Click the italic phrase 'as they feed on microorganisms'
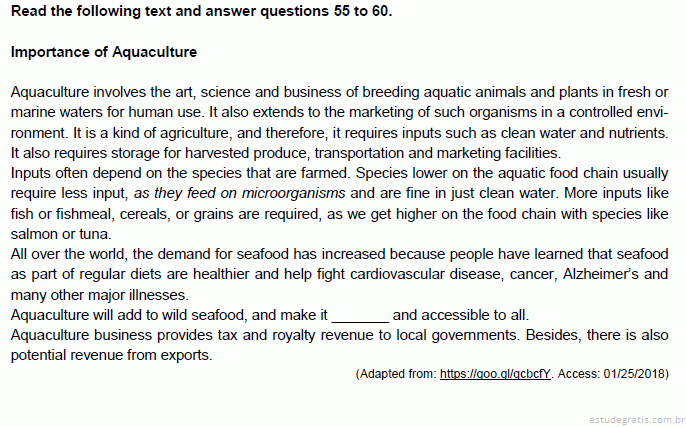 [x=239, y=193]
